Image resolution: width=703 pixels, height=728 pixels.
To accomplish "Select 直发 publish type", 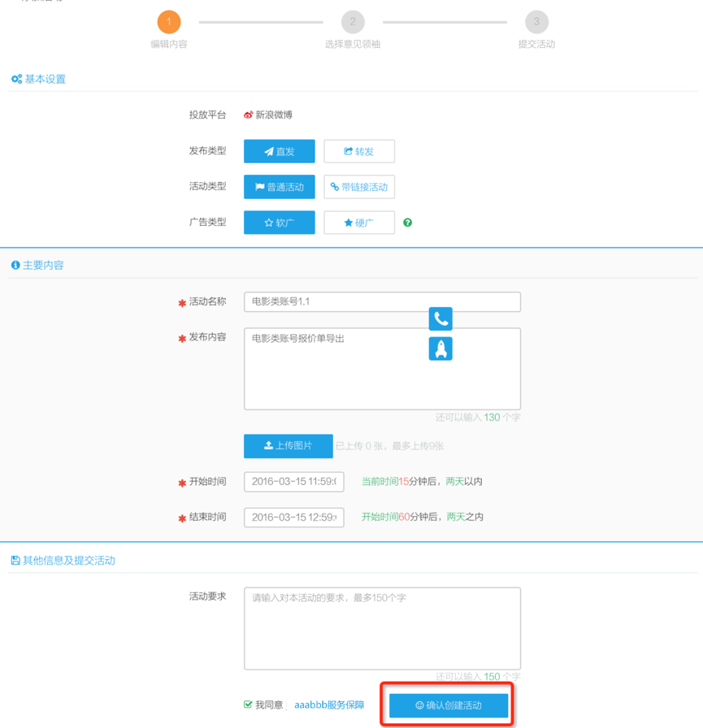I will 279,151.
